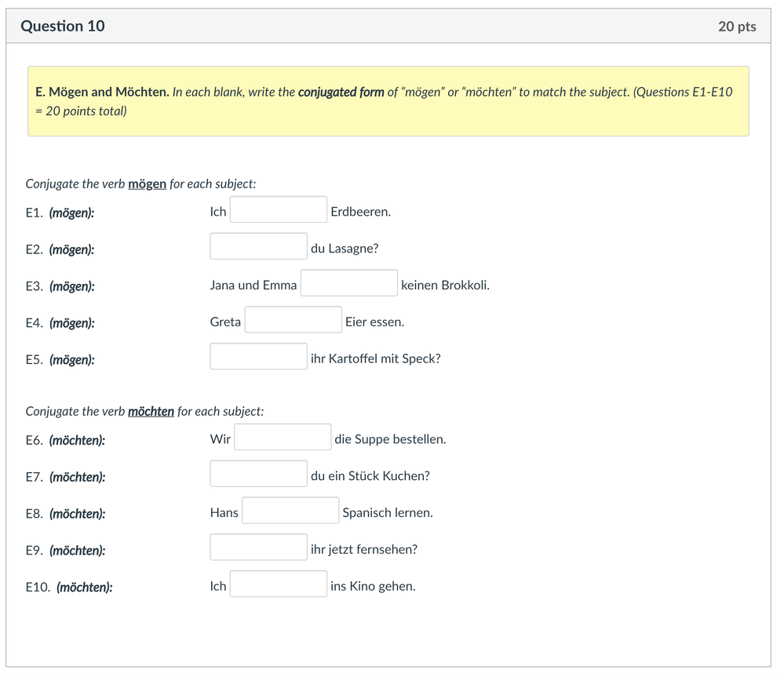Screen dimensions: 784x680
Task: Focus the blank after "Hans"
Action: 290,511
